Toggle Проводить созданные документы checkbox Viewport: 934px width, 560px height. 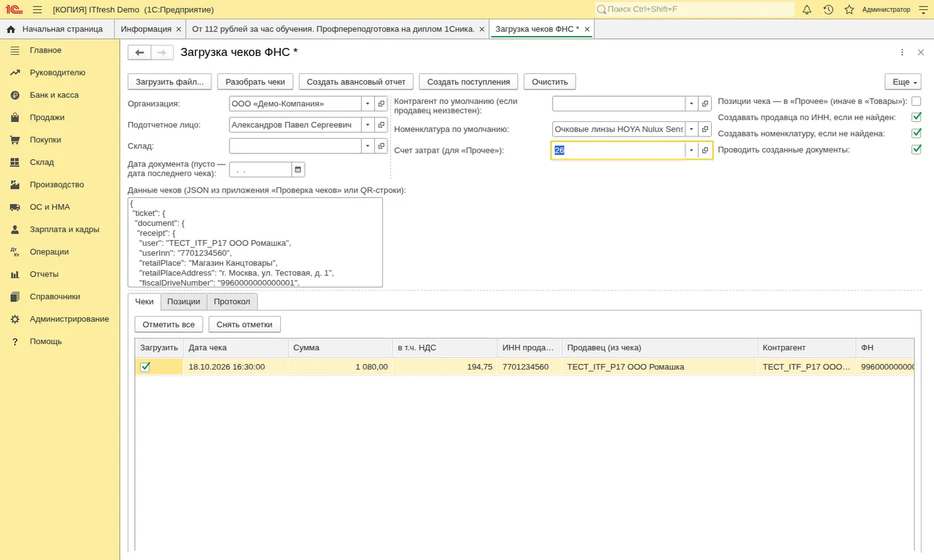[x=917, y=149]
